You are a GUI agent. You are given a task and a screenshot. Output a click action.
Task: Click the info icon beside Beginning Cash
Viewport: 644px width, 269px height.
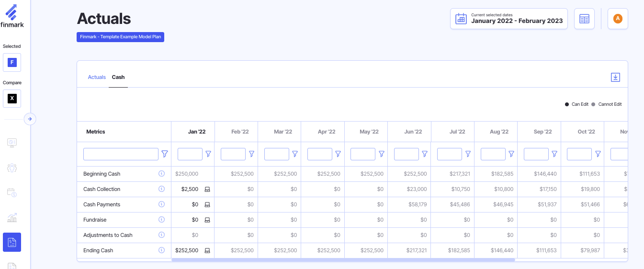pyautogui.click(x=161, y=174)
